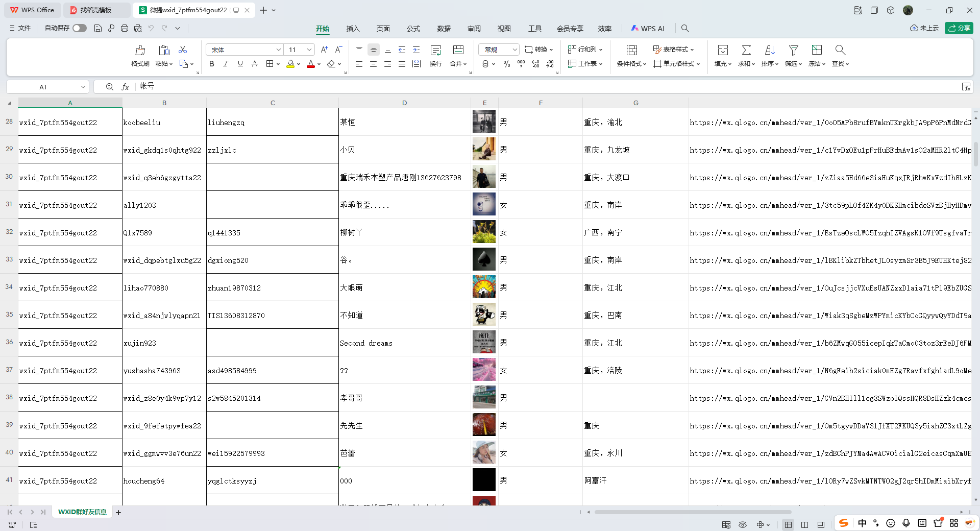Open the font name dropdown (宋体)
Screen dimensions: 980x531
[x=278, y=50]
